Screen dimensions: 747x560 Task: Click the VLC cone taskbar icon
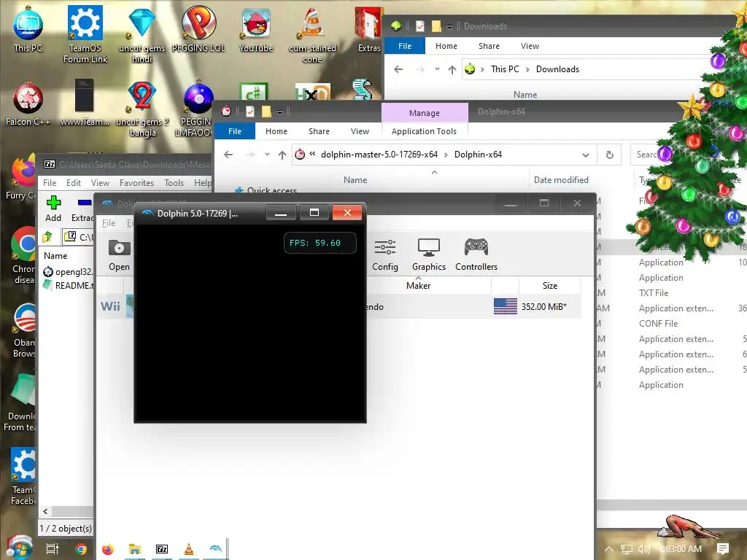[x=189, y=549]
